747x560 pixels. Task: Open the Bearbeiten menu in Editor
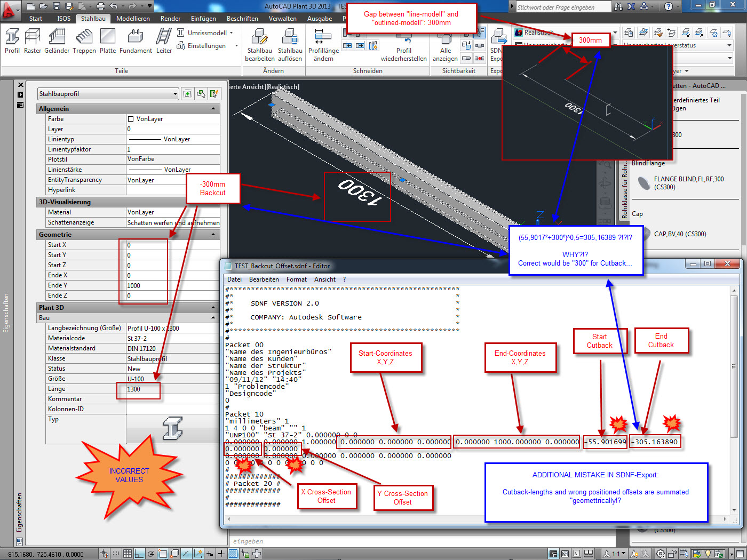pyautogui.click(x=264, y=279)
